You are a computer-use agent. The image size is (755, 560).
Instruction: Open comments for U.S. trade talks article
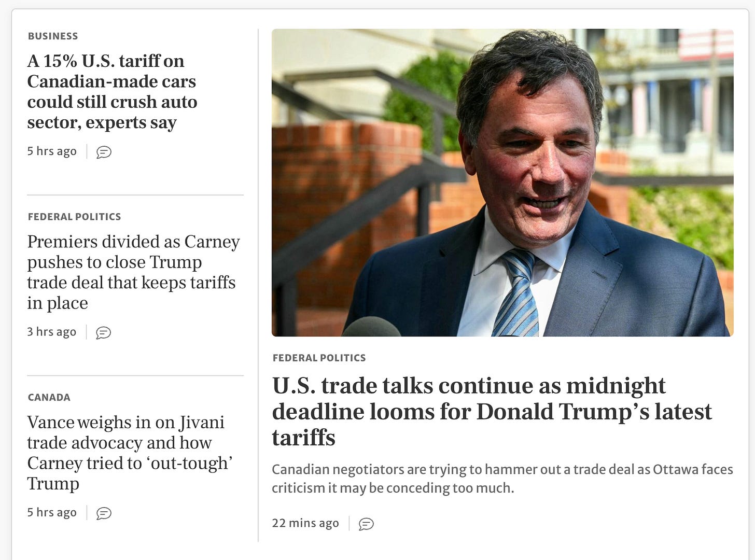[x=366, y=524]
